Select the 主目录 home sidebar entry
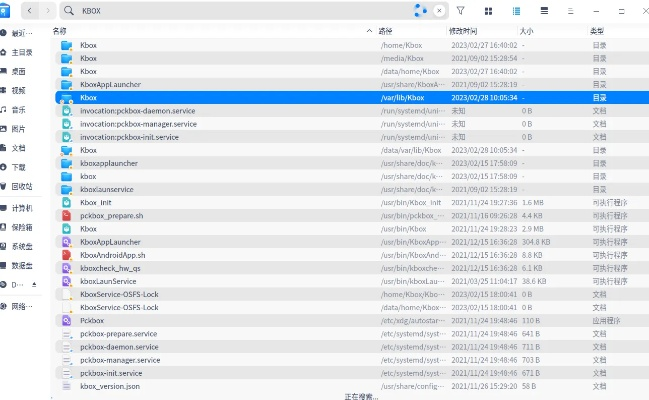This screenshot has width=649, height=400. click(22, 52)
